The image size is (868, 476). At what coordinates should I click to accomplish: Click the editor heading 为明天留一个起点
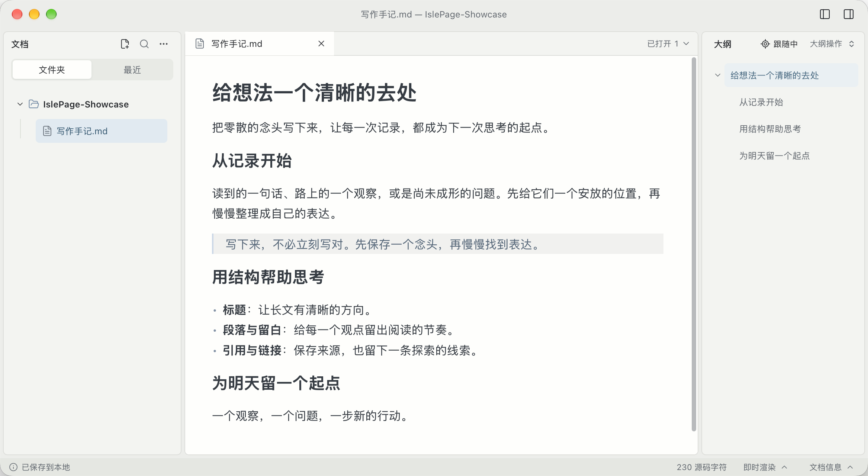[276, 383]
